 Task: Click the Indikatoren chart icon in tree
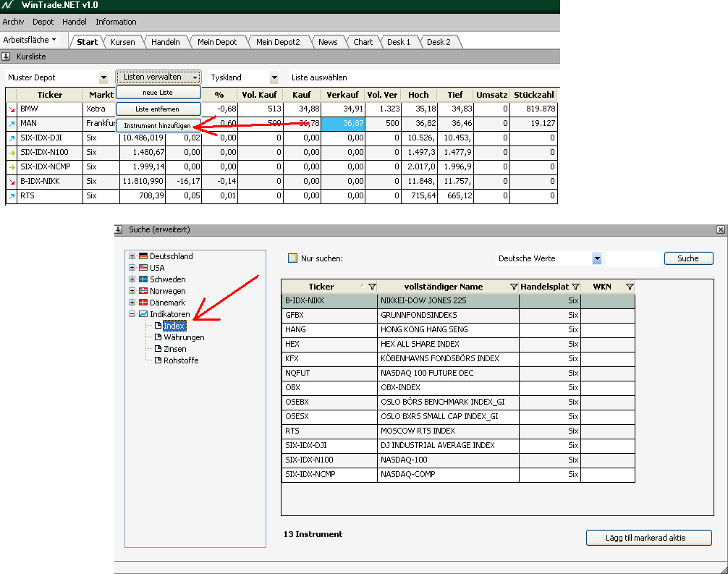click(x=143, y=314)
